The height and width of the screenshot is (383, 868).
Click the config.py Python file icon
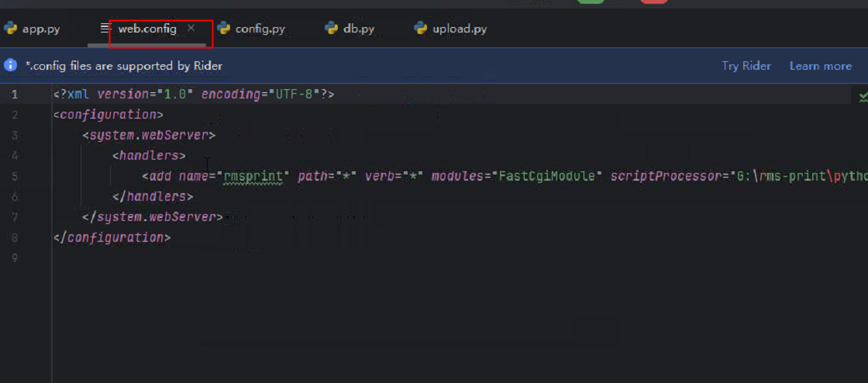pos(224,28)
